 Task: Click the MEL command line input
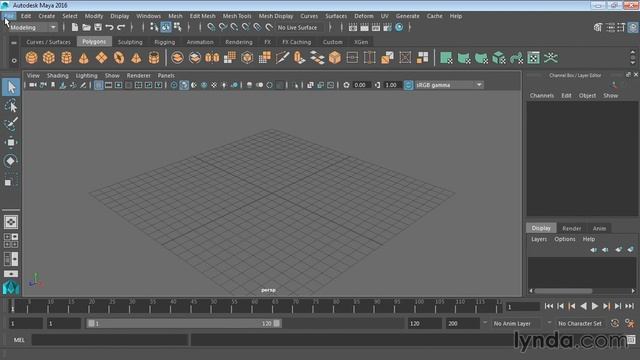click(110, 340)
